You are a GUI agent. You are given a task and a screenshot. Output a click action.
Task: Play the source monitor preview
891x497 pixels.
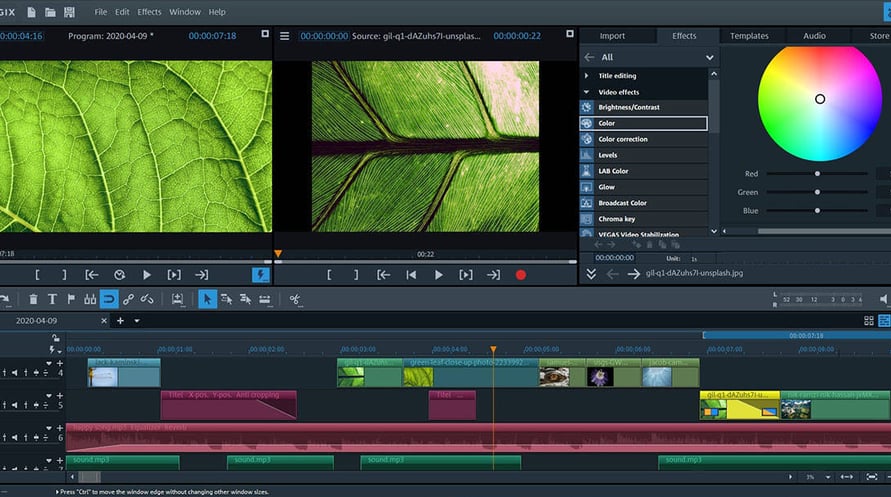click(438, 275)
